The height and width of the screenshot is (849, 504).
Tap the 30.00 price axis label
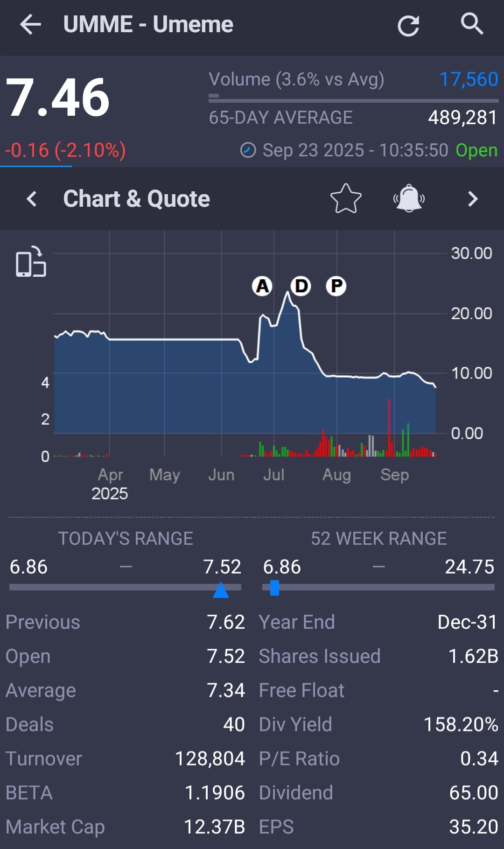[471, 253]
